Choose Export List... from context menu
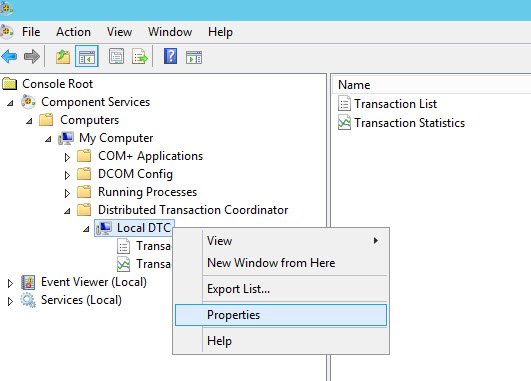 281,289
